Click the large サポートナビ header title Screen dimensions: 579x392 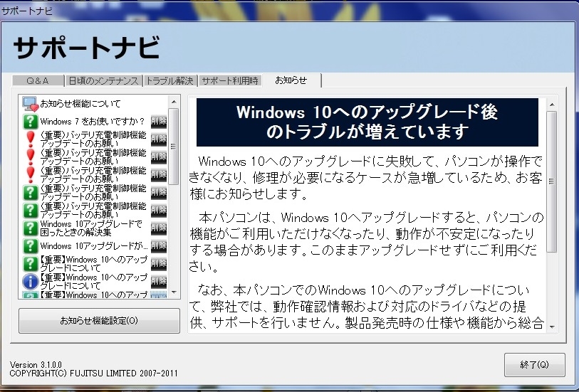point(87,48)
